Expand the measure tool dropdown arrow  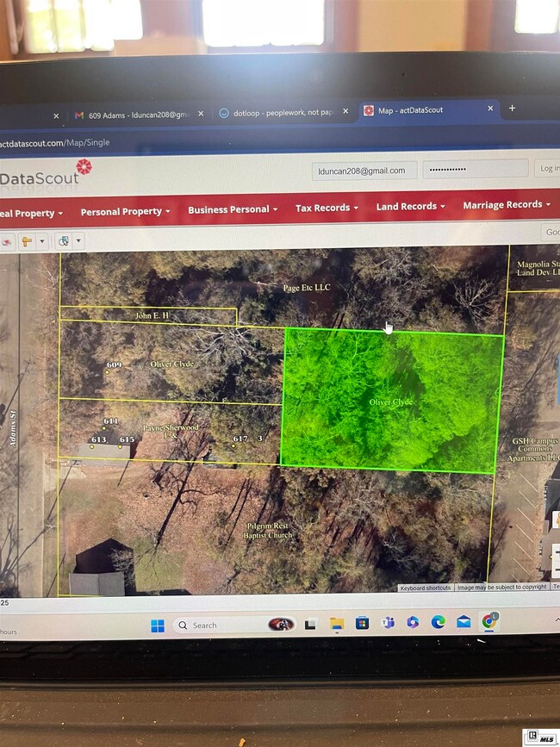click(x=42, y=241)
